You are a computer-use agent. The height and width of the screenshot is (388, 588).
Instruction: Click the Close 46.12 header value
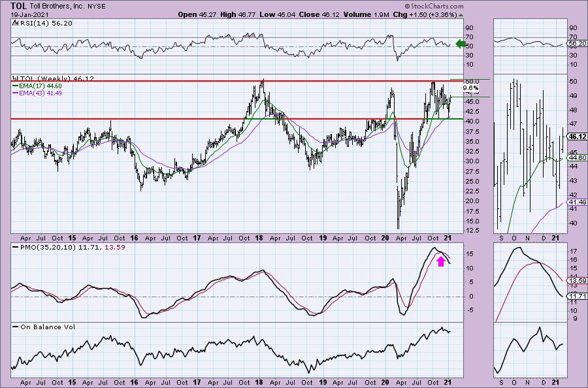click(x=319, y=14)
